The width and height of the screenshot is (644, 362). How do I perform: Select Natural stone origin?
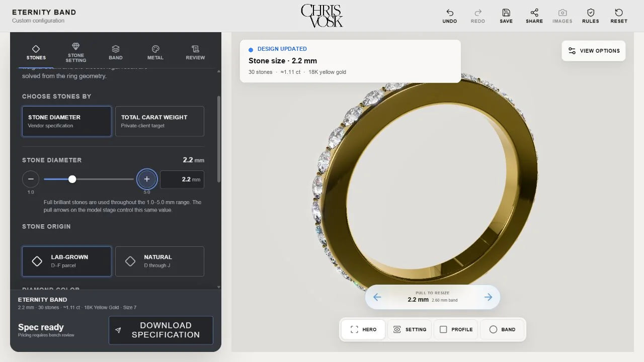click(x=159, y=261)
